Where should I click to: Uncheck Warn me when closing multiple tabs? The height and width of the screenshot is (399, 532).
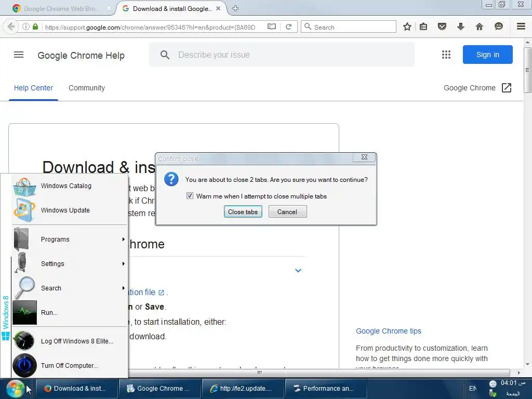pos(190,196)
